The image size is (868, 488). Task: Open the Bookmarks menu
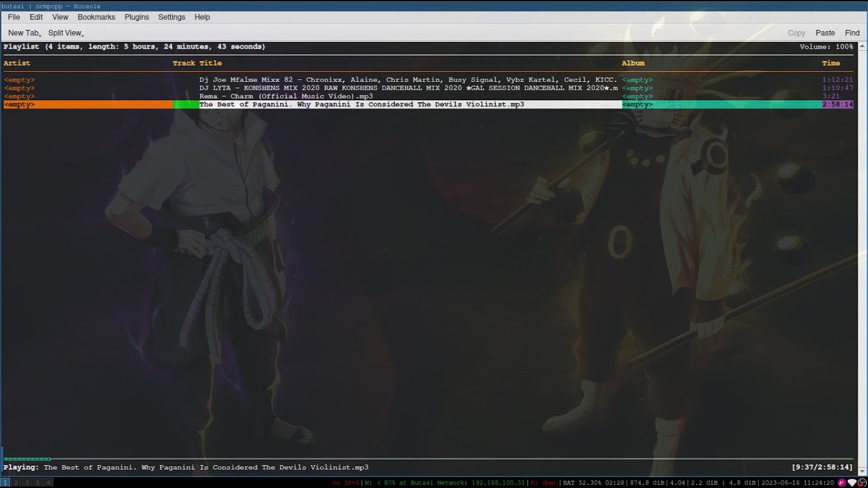point(96,17)
